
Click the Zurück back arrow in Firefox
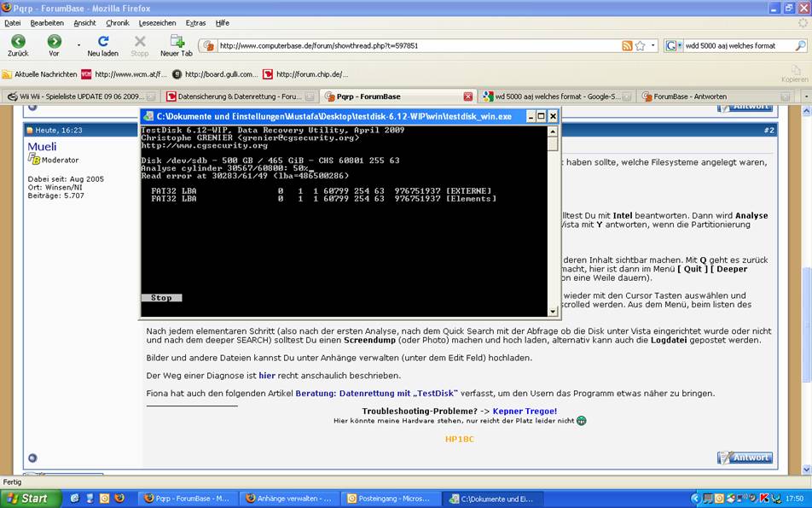(18, 42)
